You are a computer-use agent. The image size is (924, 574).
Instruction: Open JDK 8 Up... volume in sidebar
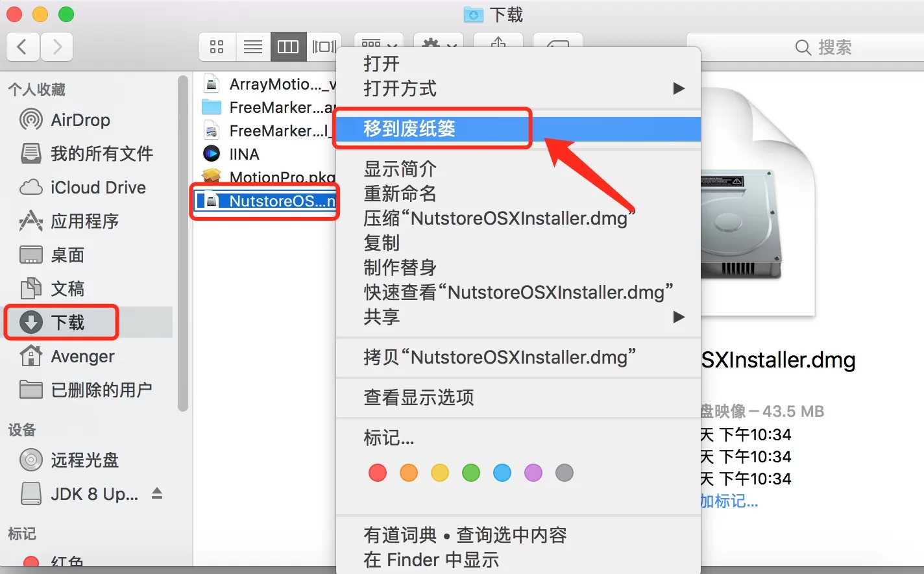(79, 494)
